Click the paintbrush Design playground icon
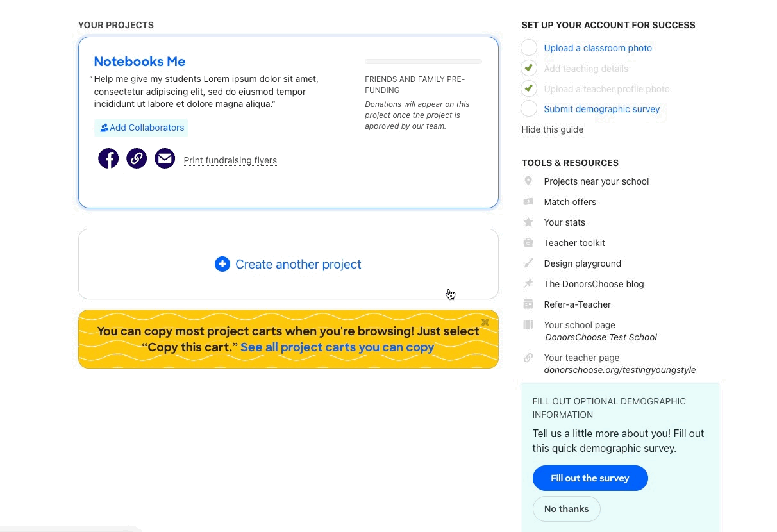Image resolution: width=777 pixels, height=532 pixels. pos(528,263)
